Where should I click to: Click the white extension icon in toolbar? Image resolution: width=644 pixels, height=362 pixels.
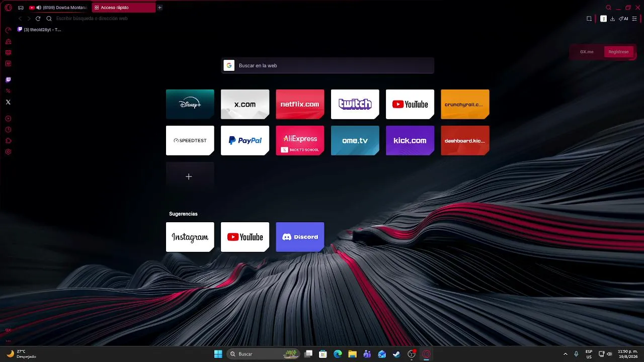(x=603, y=19)
